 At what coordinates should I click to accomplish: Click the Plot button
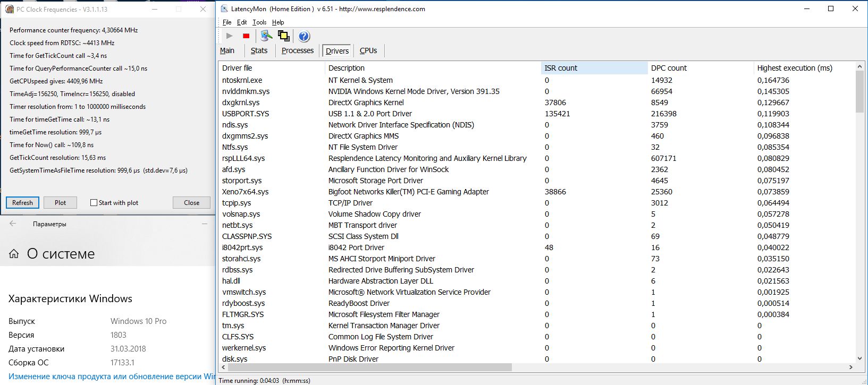click(x=61, y=202)
